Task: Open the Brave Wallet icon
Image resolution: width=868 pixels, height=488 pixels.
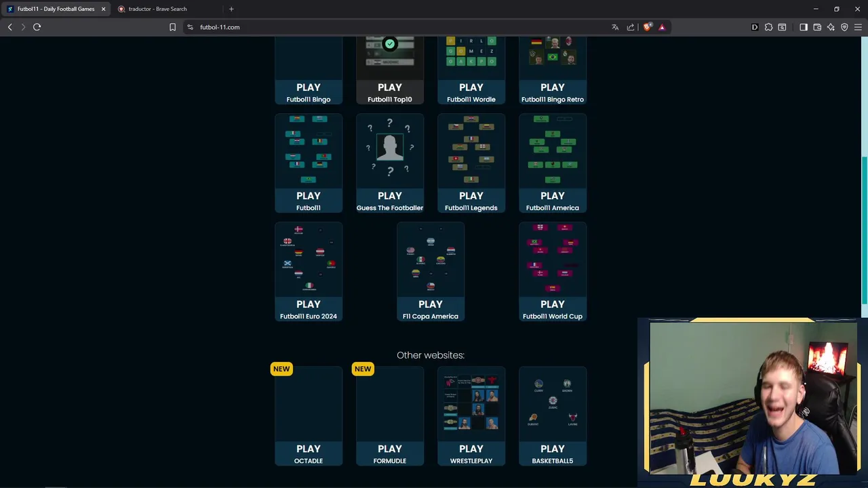Action: click(x=817, y=27)
